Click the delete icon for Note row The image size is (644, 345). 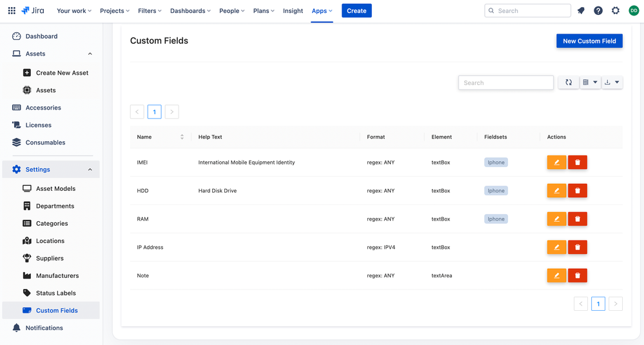[x=578, y=275]
